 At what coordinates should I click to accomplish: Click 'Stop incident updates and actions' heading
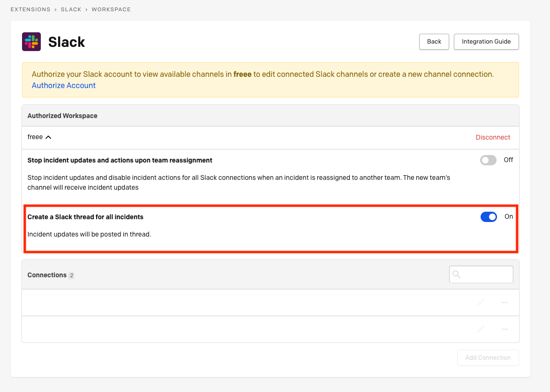click(x=120, y=160)
